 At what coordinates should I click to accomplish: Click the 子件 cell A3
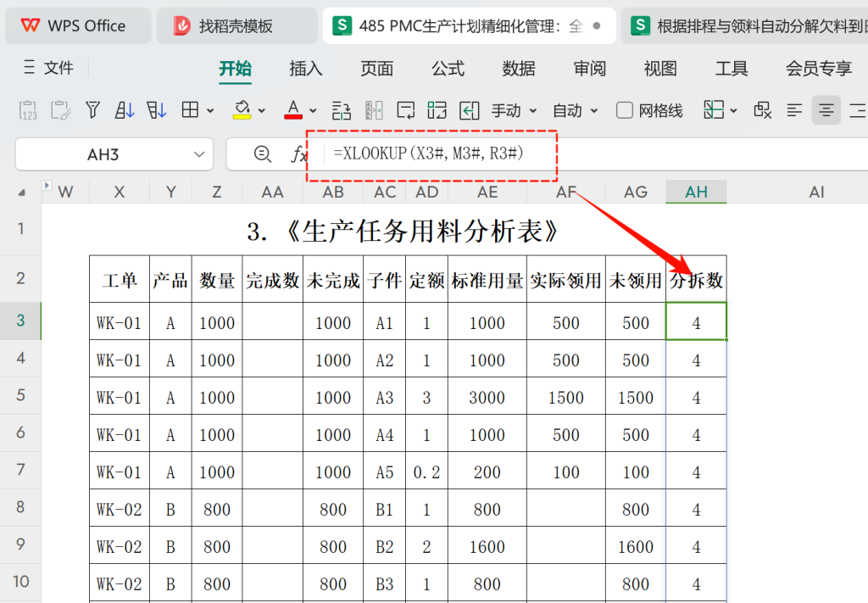(384, 396)
